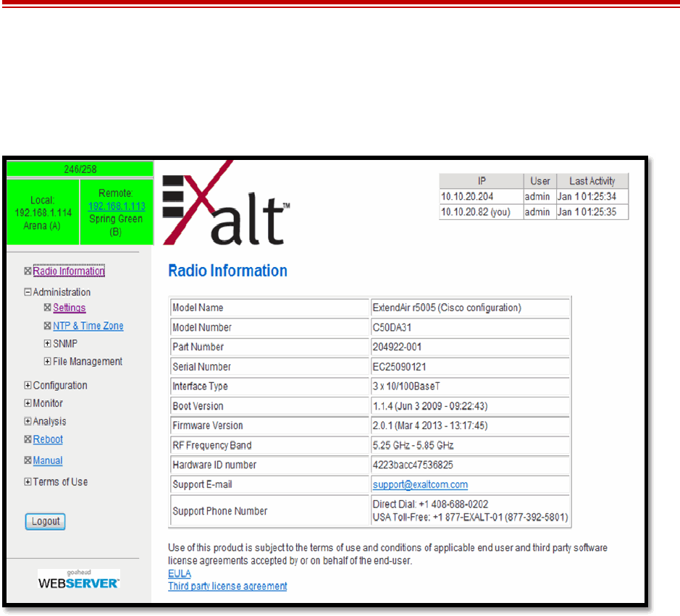The width and height of the screenshot is (680, 616).
Task: Expand the Terms of Use section
Action: point(28,482)
